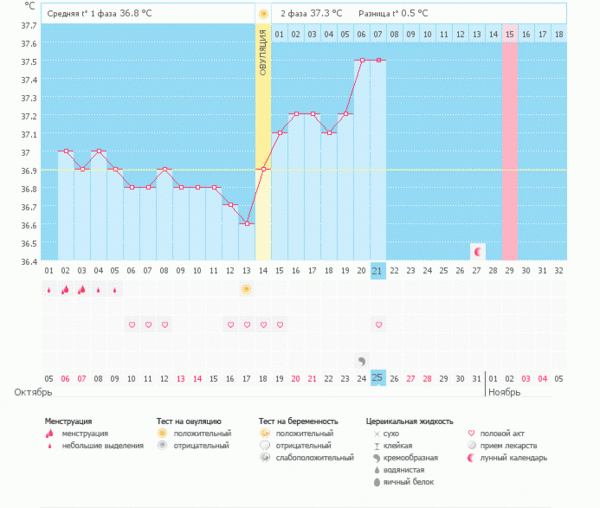Click the moon calendar icon on cycle day 27
The height and width of the screenshot is (508, 600).
tap(477, 251)
